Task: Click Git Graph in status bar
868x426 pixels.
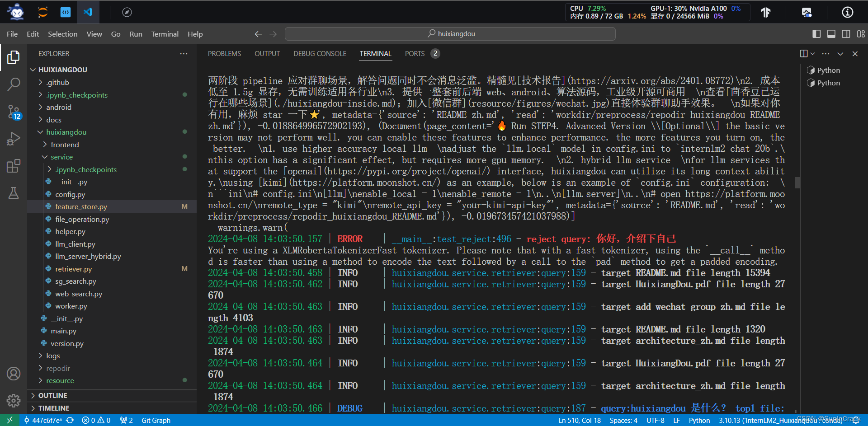Action: [x=156, y=420]
